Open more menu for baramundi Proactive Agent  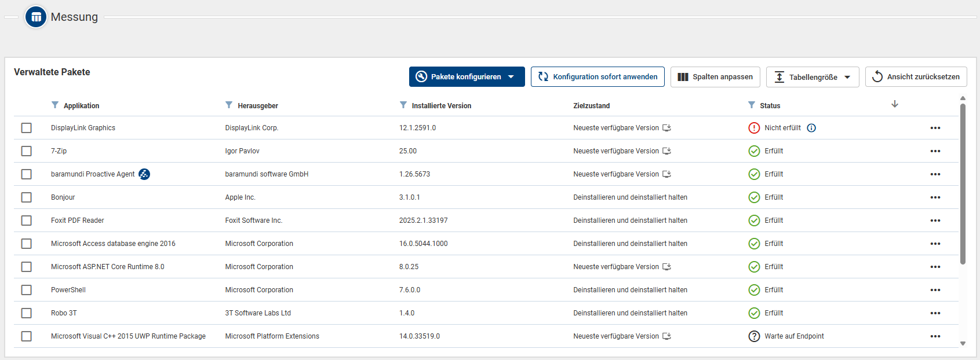(935, 174)
